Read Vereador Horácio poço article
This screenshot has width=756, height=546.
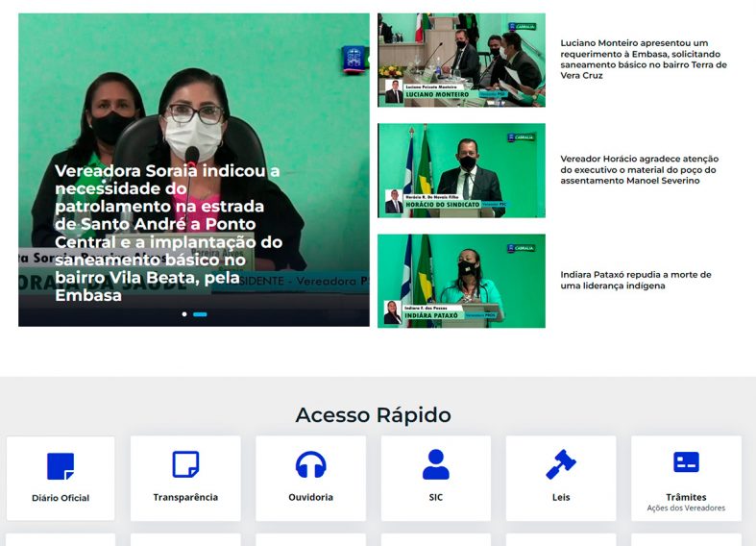[x=640, y=170]
